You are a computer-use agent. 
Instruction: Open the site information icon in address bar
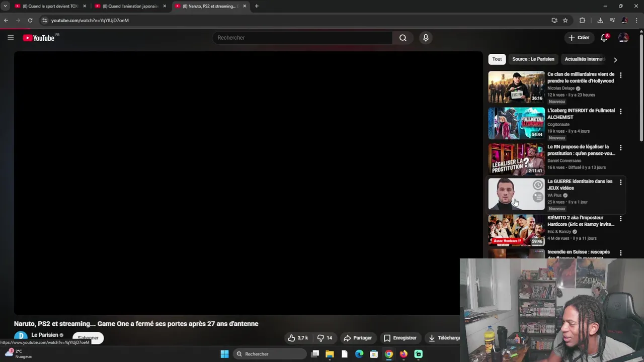click(44, 20)
